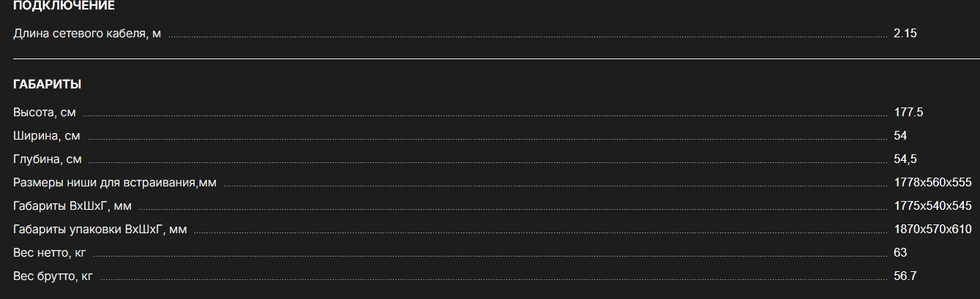This screenshot has height=299, width=980.
Task: Select the net weight value 63
Action: 900,253
